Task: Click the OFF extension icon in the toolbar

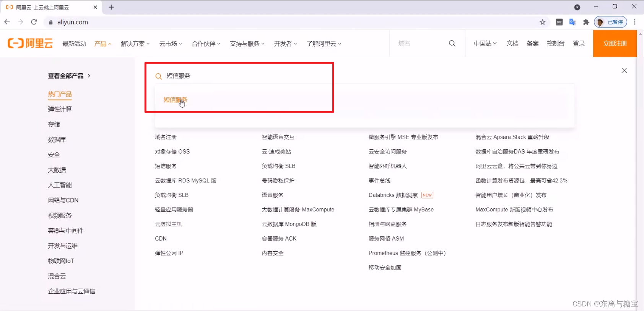Action: click(559, 22)
